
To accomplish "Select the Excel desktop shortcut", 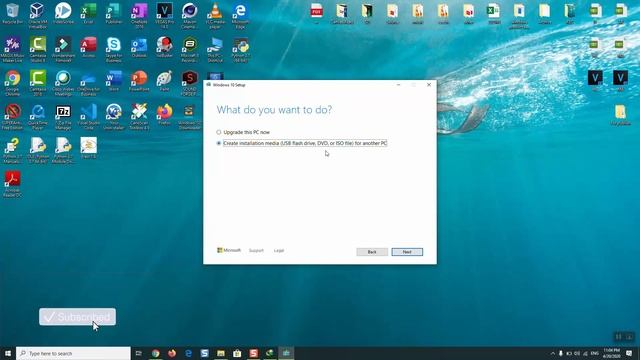I will [x=88, y=14].
